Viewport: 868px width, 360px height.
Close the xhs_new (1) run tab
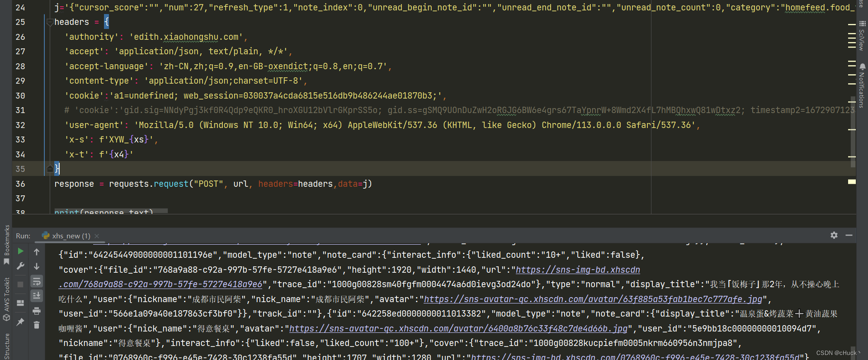click(97, 236)
